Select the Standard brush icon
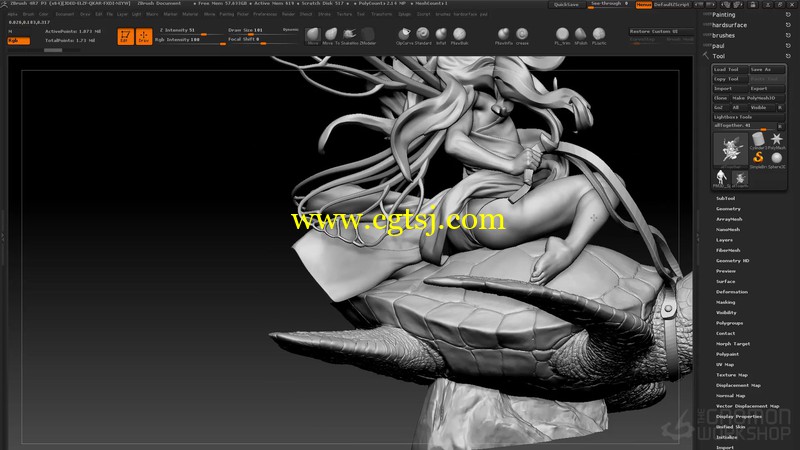This screenshot has width=800, height=450. (x=422, y=34)
